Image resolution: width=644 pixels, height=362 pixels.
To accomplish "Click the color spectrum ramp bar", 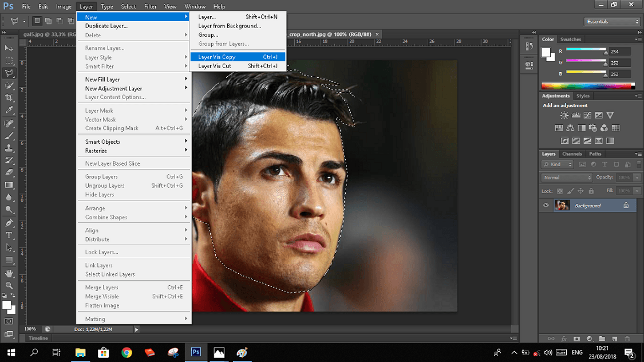I will tap(588, 86).
